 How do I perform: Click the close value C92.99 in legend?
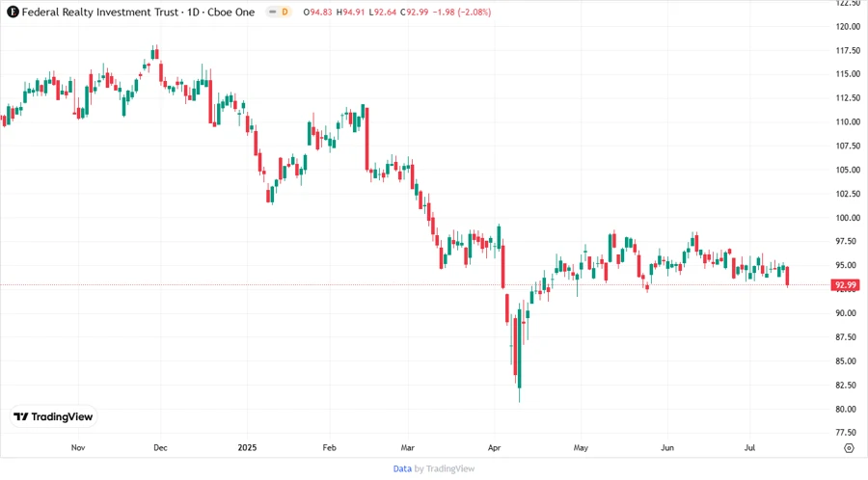click(x=415, y=13)
